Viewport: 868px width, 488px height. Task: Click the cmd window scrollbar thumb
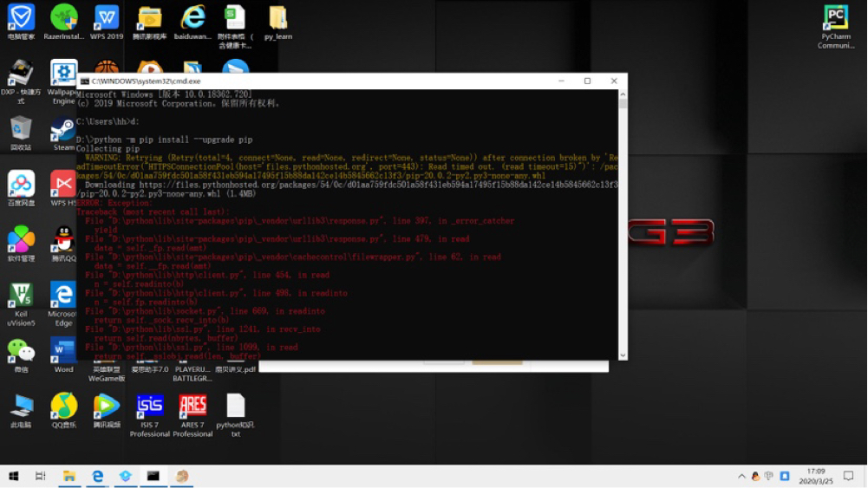pyautogui.click(x=623, y=104)
